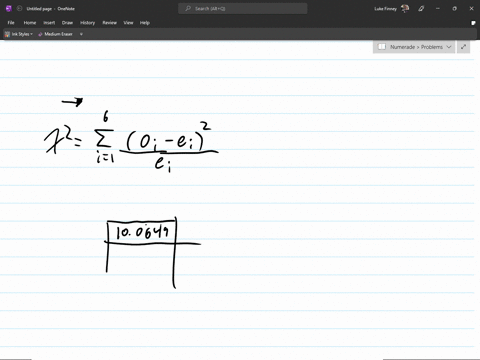This screenshot has height=360, width=480.
Task: Select the Medium Eraser tool
Action: 55,34
